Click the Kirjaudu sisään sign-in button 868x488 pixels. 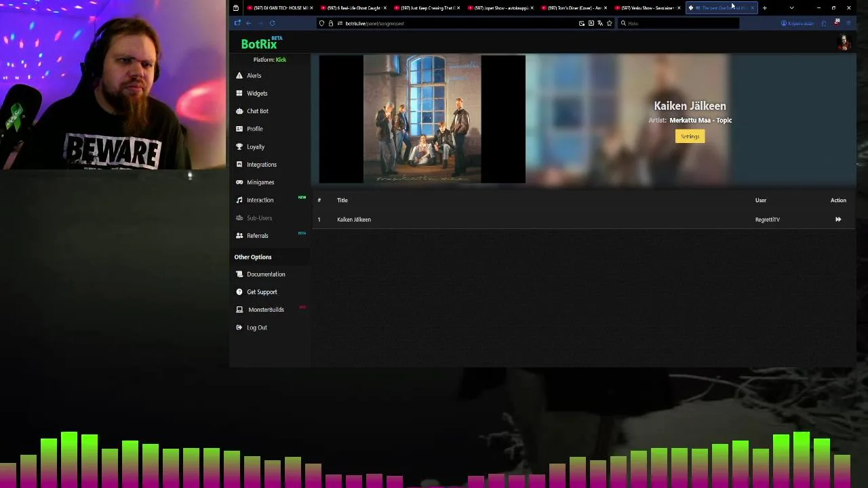797,23
